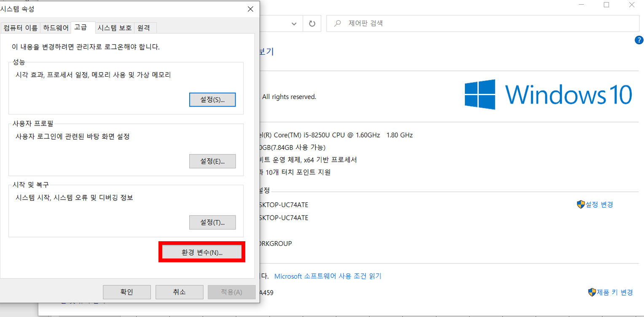Open the blue help question mark icon
Screen dimensions: 644x317
point(638,40)
